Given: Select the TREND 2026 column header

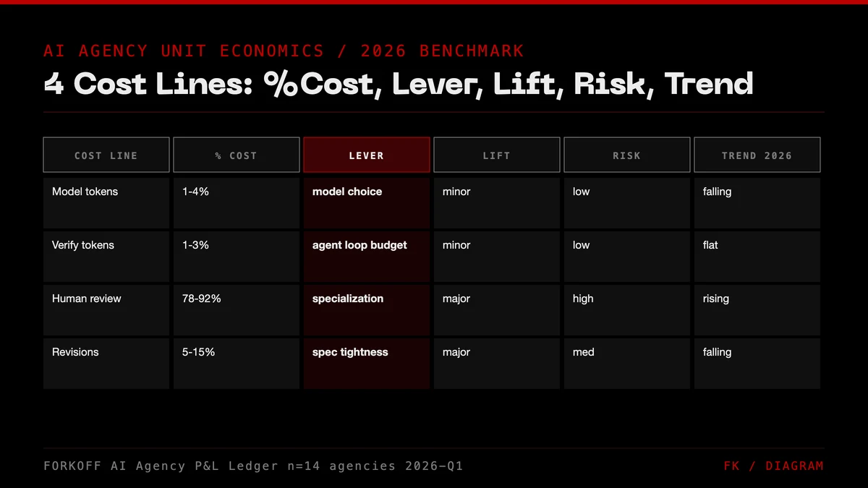Looking at the screenshot, I should [x=757, y=155].
